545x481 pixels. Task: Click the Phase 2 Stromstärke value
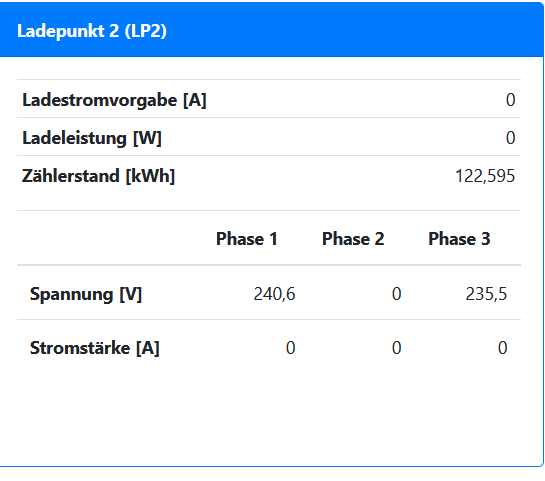397,348
